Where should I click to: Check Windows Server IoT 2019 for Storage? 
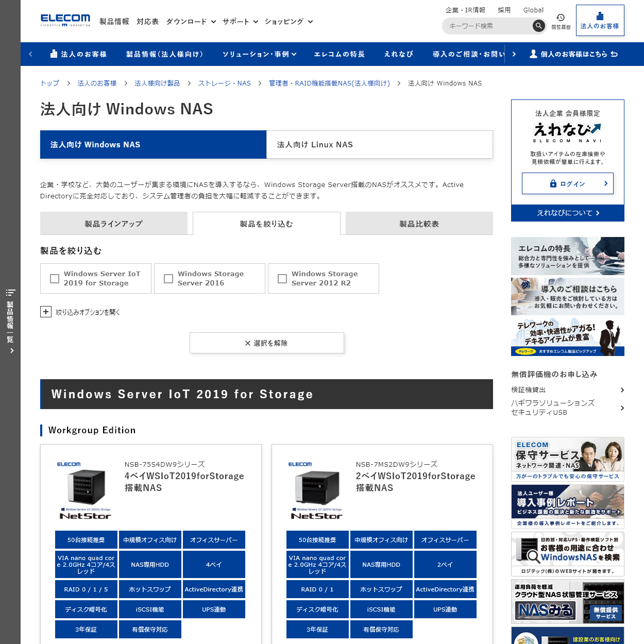coord(55,279)
